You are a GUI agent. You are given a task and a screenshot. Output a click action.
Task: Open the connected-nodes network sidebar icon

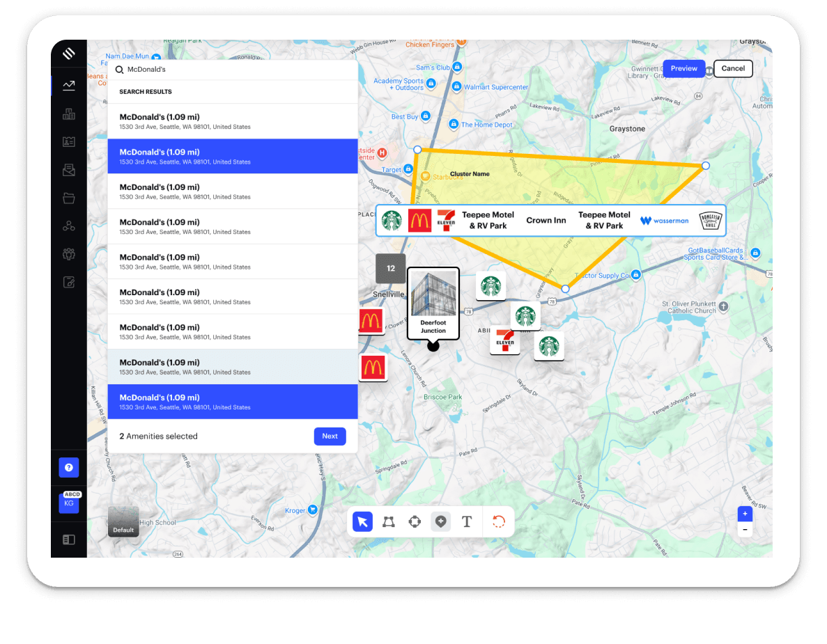click(x=68, y=226)
